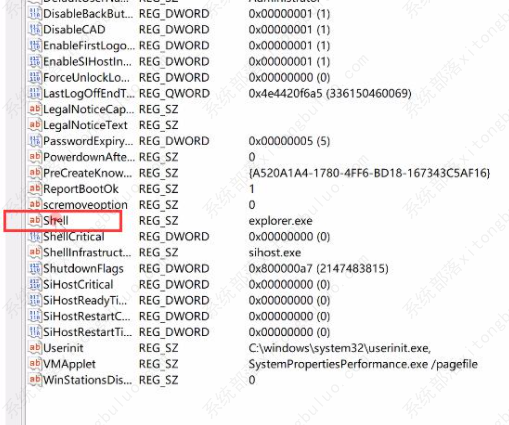Click explorer.exe data of Shell

click(x=280, y=221)
